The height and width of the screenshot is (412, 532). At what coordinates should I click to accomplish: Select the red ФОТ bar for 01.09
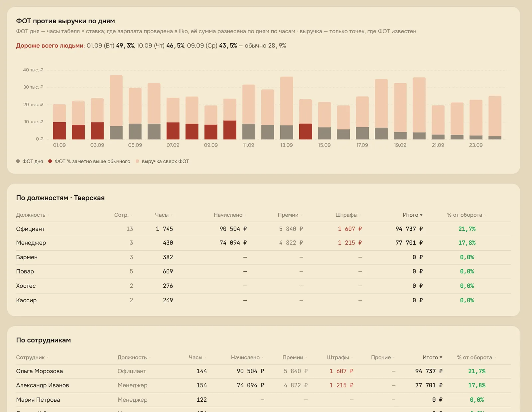(59, 131)
